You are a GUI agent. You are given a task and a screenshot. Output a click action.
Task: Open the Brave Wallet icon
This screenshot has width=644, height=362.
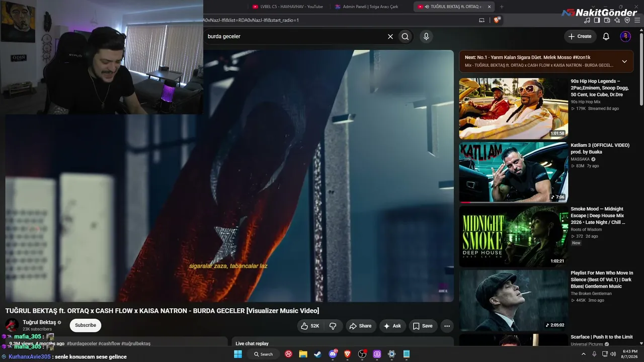point(607,20)
